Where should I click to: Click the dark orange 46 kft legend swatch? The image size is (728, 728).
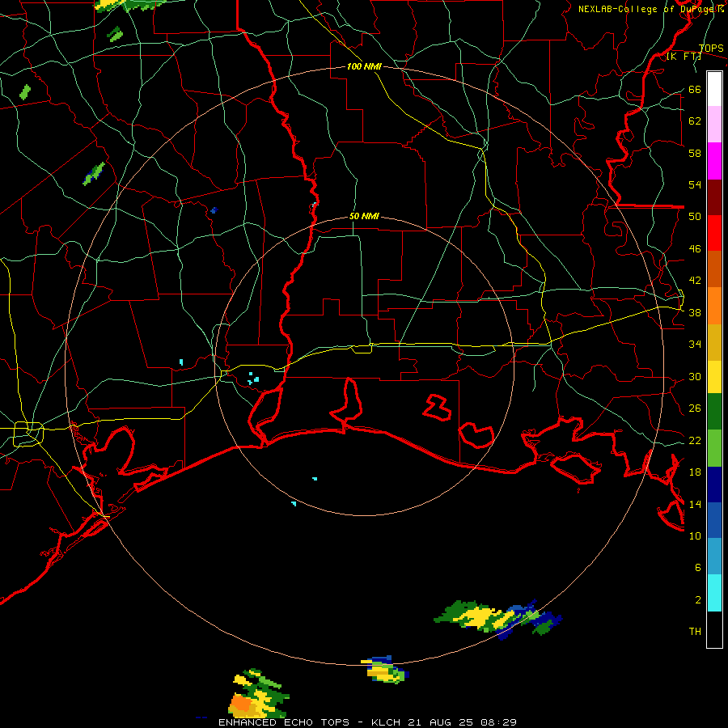click(x=714, y=269)
